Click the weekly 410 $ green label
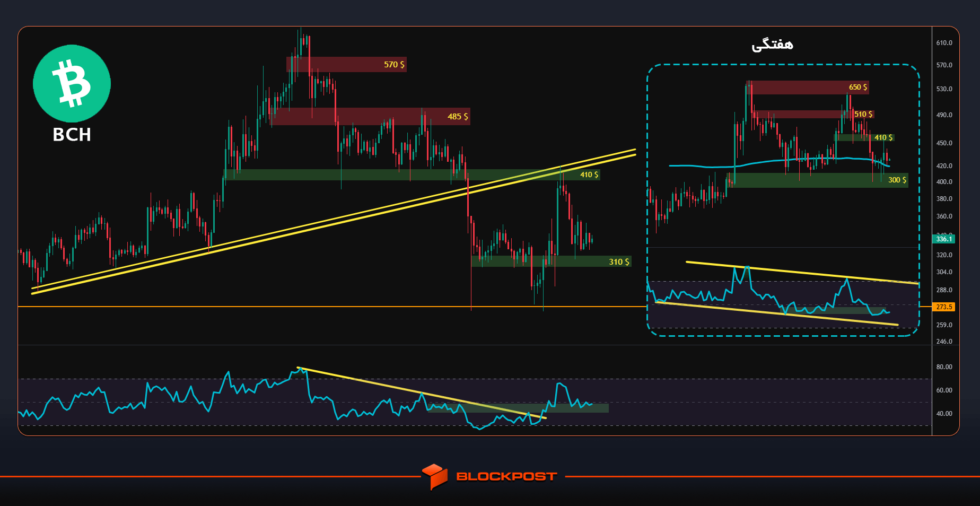Screen dimensions: 980x506 pos(883,137)
